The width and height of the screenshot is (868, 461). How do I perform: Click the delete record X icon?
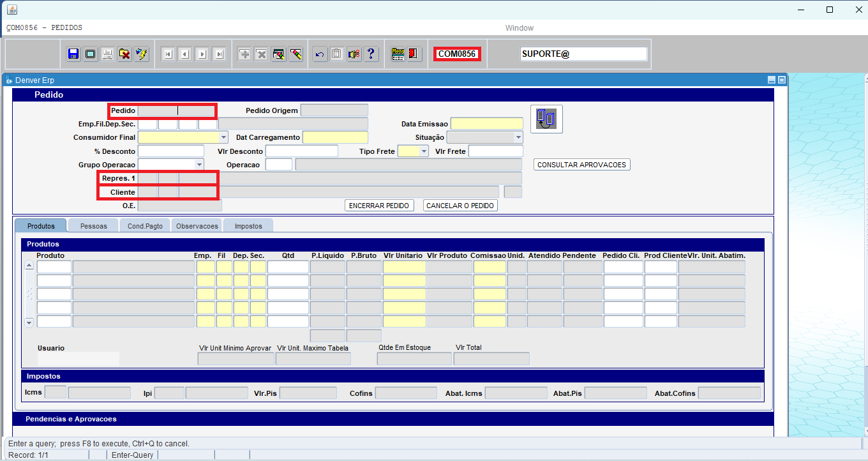point(262,54)
